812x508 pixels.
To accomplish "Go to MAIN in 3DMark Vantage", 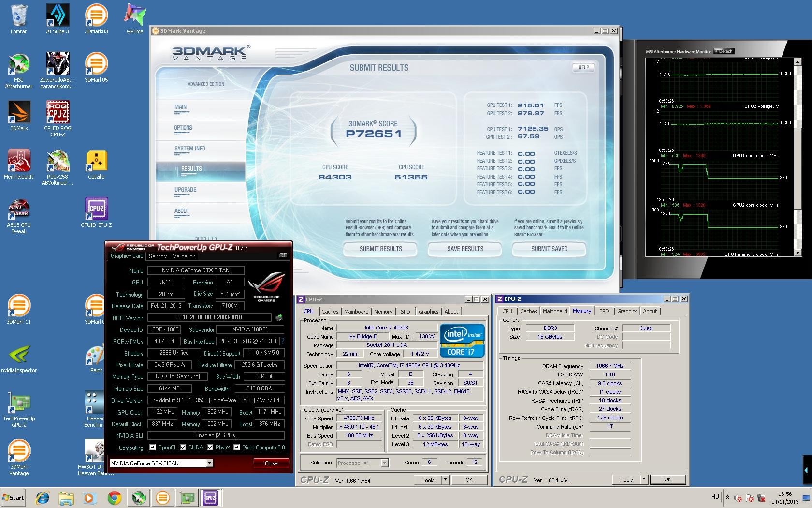I will (181, 107).
